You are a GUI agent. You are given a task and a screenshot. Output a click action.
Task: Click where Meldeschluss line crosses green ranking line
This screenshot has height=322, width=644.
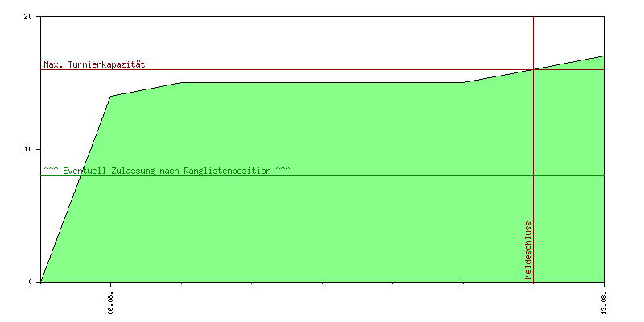pos(533,175)
